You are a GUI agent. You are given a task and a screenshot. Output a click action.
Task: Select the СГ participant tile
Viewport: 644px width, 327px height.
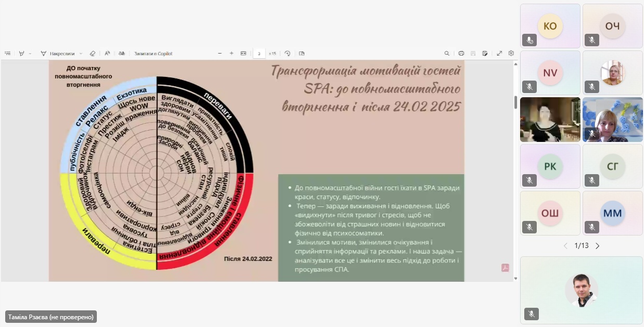613,166
